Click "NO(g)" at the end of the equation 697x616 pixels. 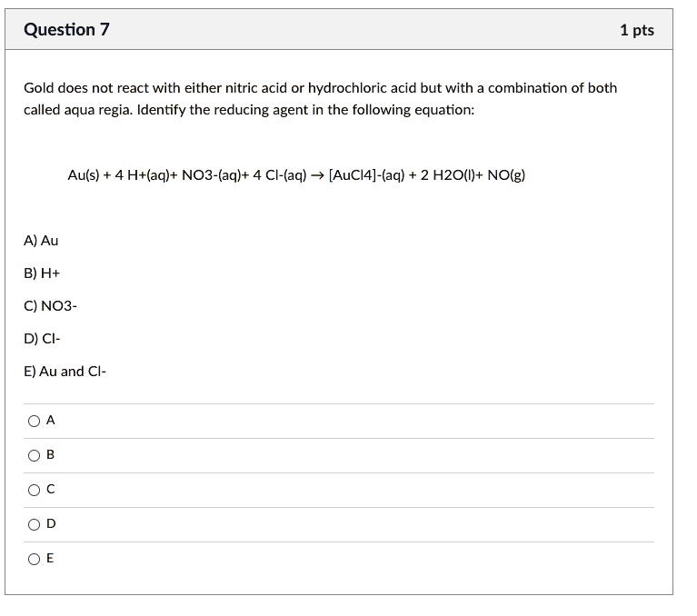(x=506, y=174)
